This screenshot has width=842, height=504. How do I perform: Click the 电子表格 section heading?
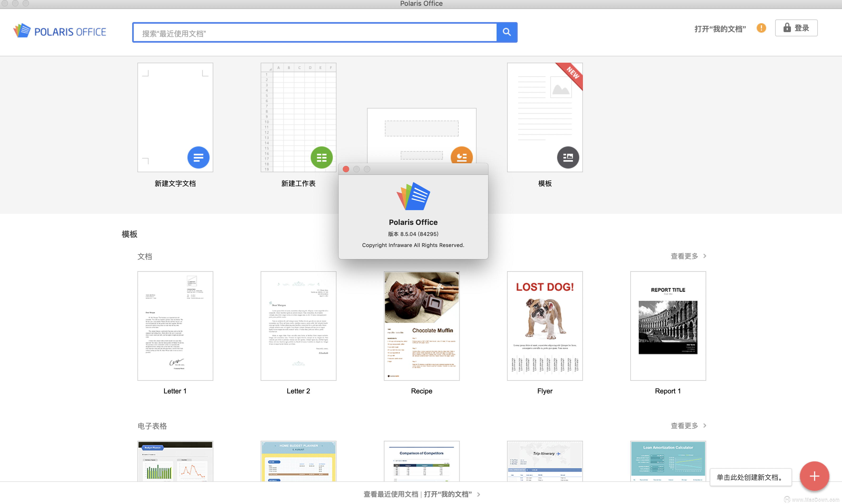(x=152, y=426)
